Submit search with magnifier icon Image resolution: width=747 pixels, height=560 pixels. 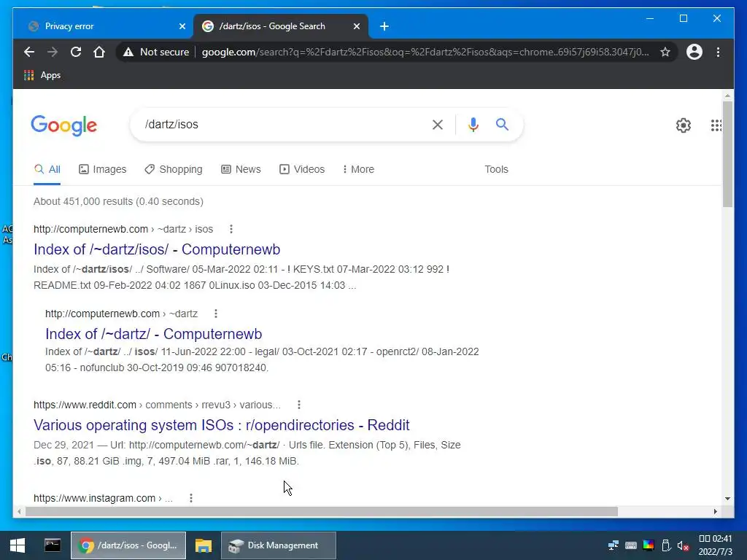coord(502,125)
